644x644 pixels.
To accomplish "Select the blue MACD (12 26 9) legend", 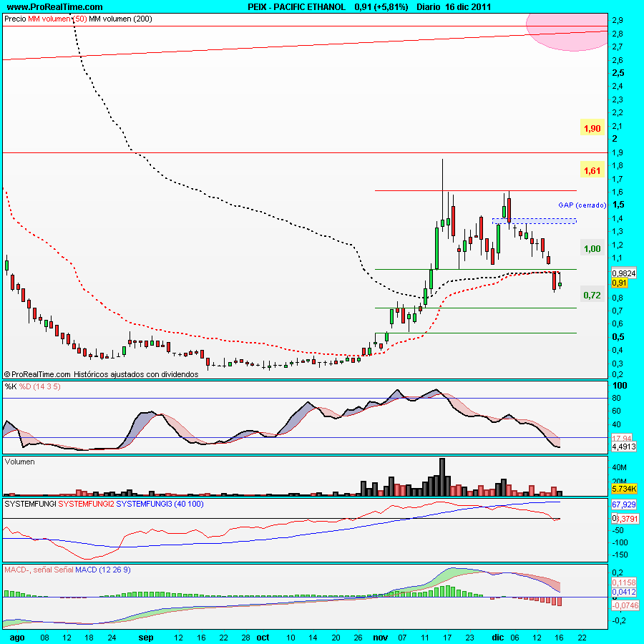I will [102, 570].
